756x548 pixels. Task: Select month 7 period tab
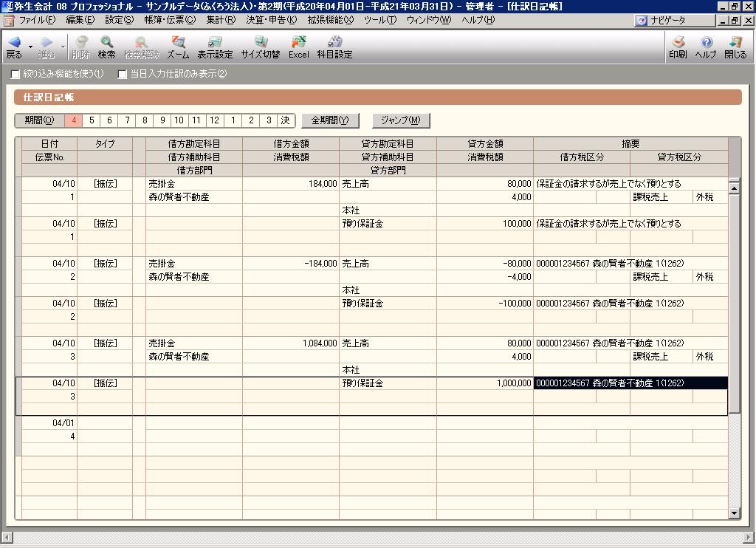coord(127,120)
